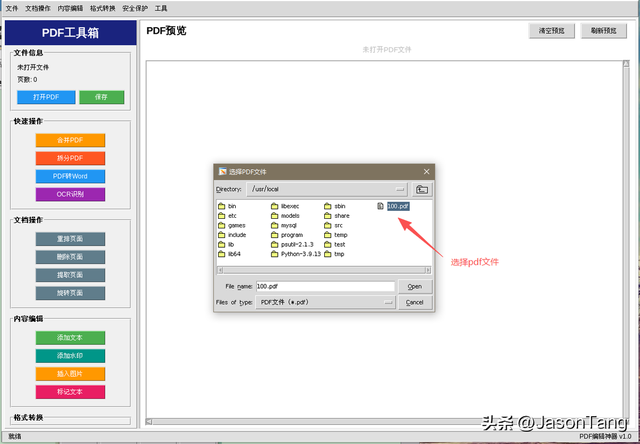The image size is (640, 444).
Task: Click the PDF转Word button
Action: coord(70,176)
